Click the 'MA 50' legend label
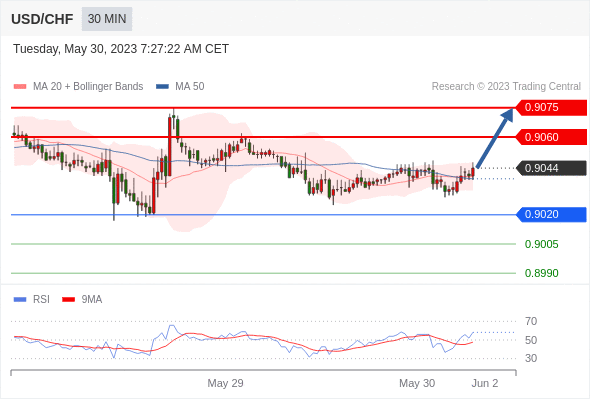The width and height of the screenshot is (590, 400). 190,87
